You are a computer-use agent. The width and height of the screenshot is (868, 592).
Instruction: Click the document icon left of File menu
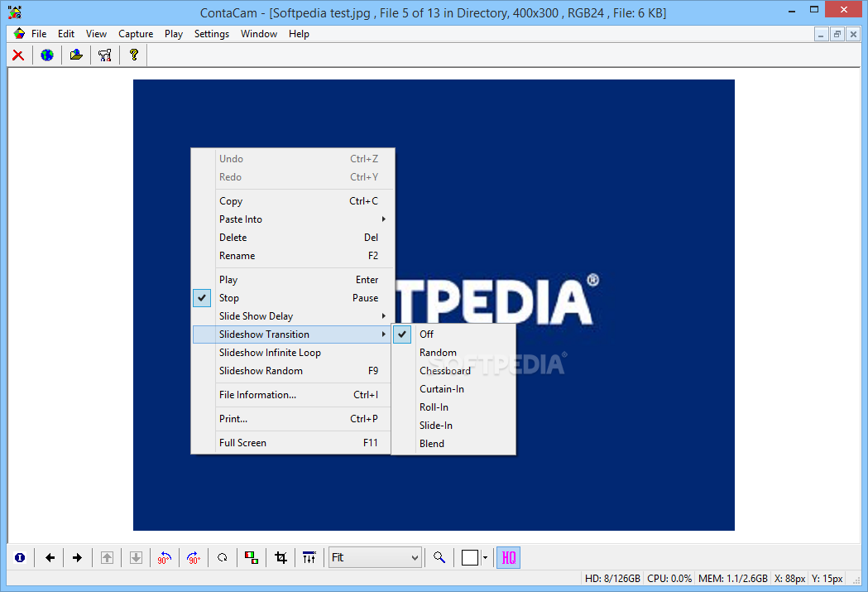coord(19,34)
